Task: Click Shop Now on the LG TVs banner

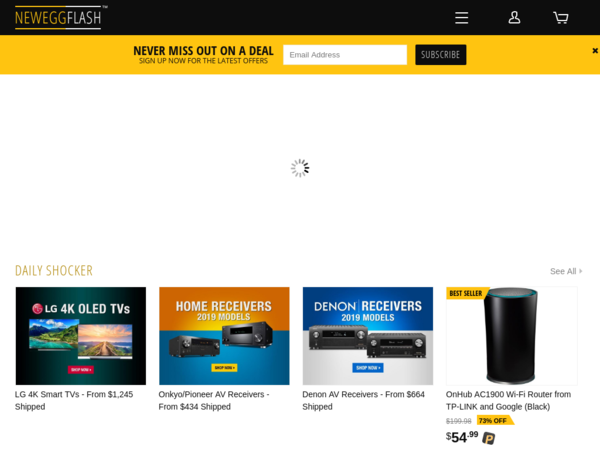Action: click(81, 370)
